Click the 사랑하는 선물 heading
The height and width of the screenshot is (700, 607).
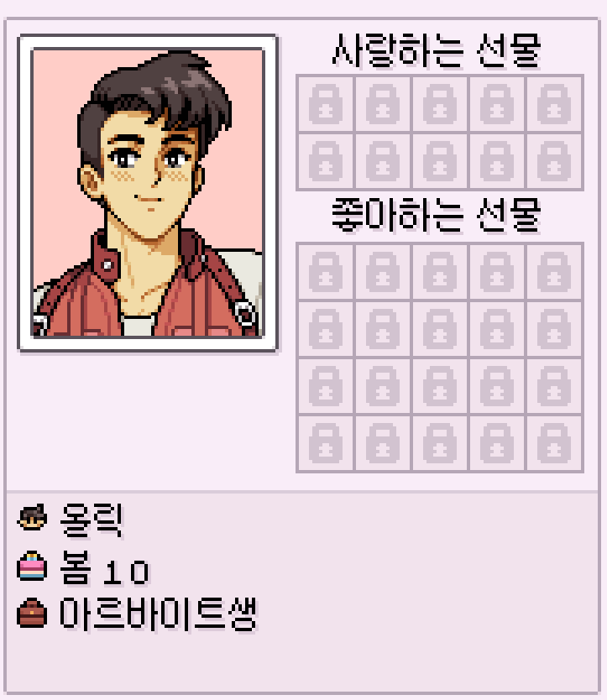pyautogui.click(x=437, y=50)
